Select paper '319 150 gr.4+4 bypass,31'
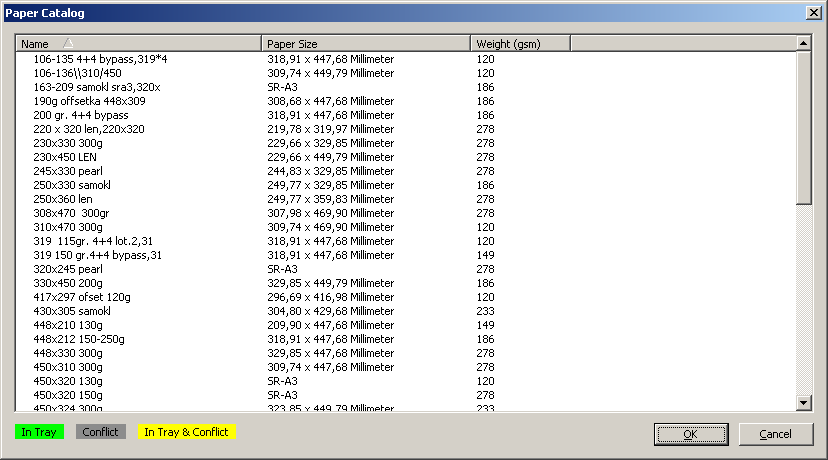828x460 pixels. pyautogui.click(x=98, y=255)
